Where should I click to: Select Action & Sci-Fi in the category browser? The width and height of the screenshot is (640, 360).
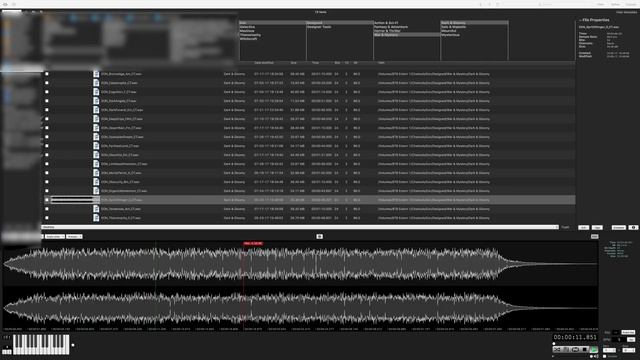(386, 23)
